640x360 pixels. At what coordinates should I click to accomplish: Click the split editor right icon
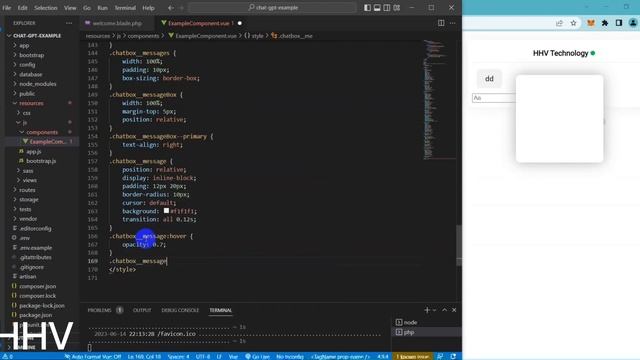[x=441, y=23]
